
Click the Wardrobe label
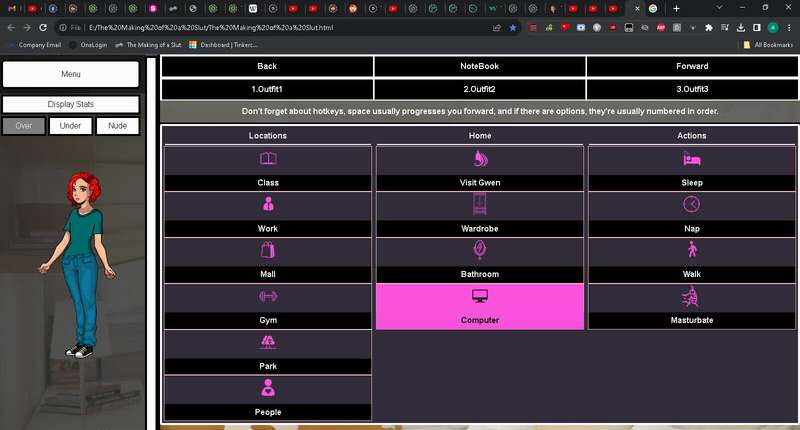(480, 229)
